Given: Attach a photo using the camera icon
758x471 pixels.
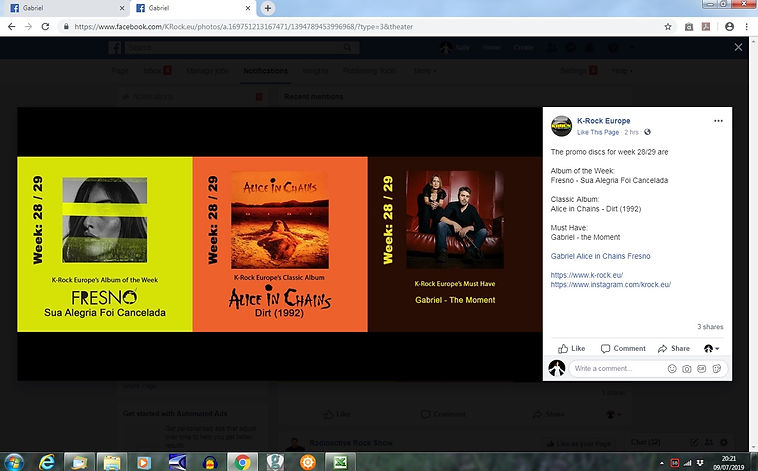Looking at the screenshot, I should pyautogui.click(x=686, y=368).
